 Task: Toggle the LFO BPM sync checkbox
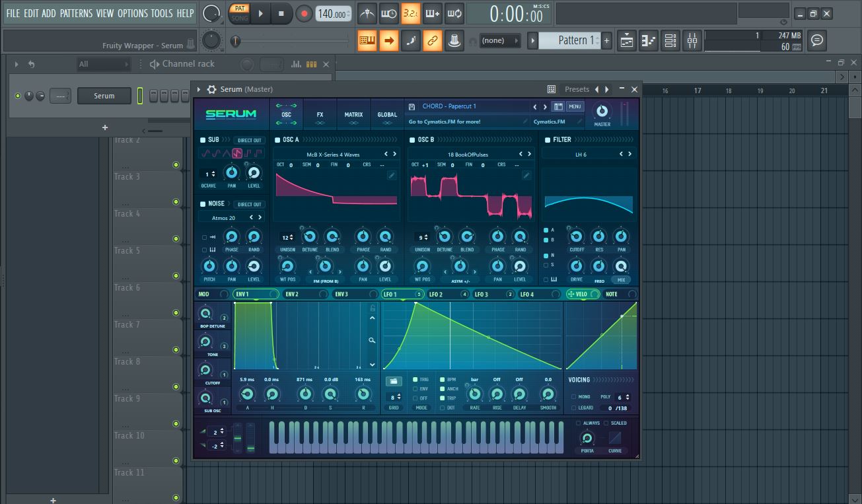(x=443, y=380)
